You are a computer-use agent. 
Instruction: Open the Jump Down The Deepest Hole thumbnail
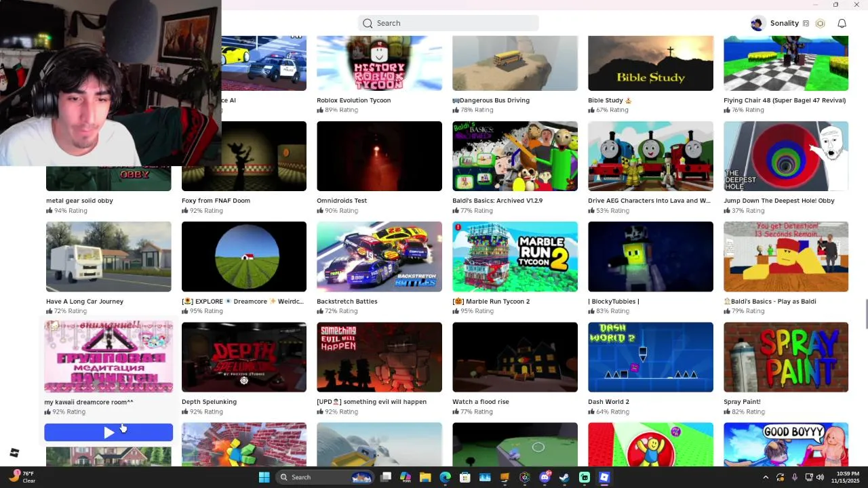786,156
